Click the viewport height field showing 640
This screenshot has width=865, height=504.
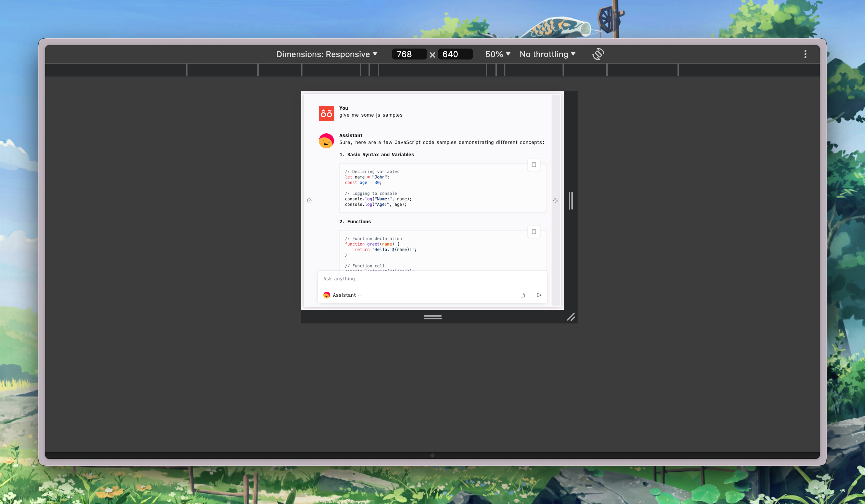tap(455, 54)
